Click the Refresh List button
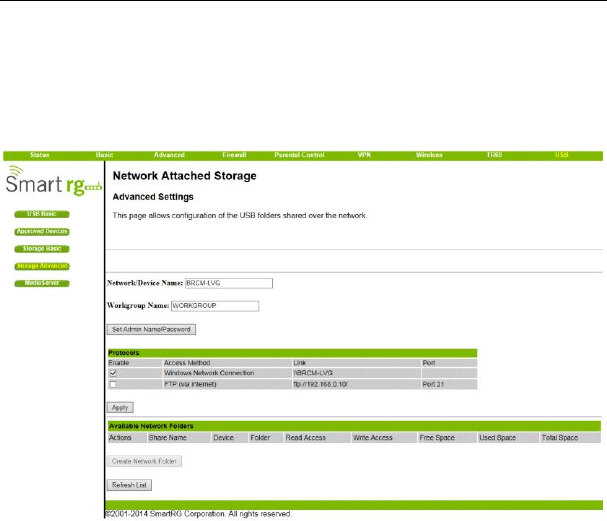This screenshot has height=521, width=607. (x=129, y=485)
